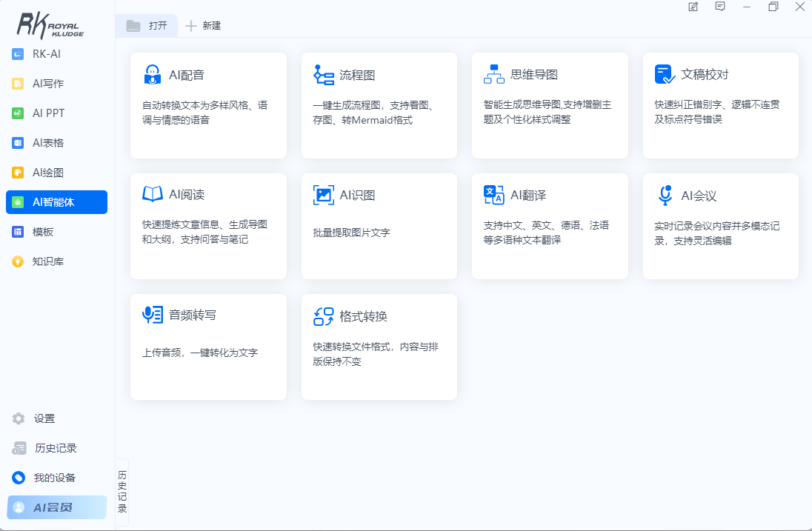Click the AI表格 sidebar icon
This screenshot has width=812, height=531.
pyautogui.click(x=18, y=143)
